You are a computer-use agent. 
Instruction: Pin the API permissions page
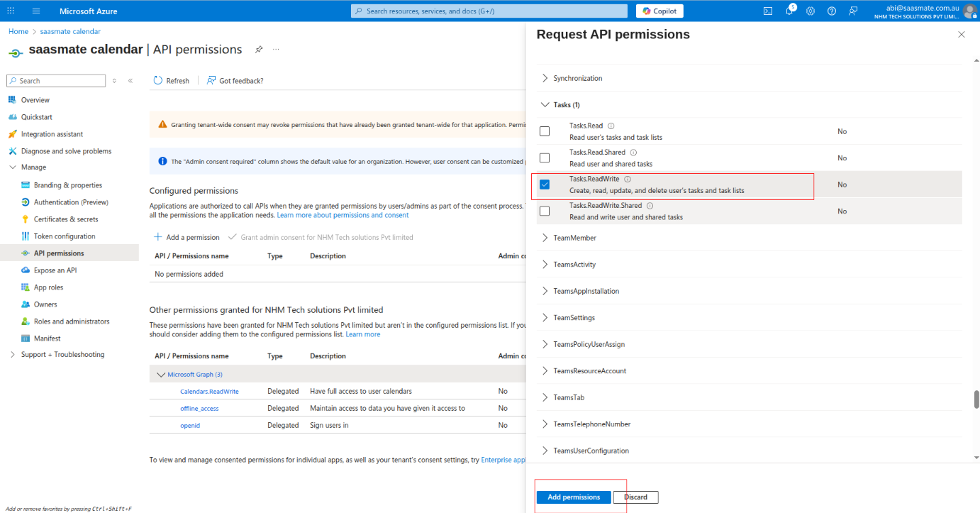259,50
